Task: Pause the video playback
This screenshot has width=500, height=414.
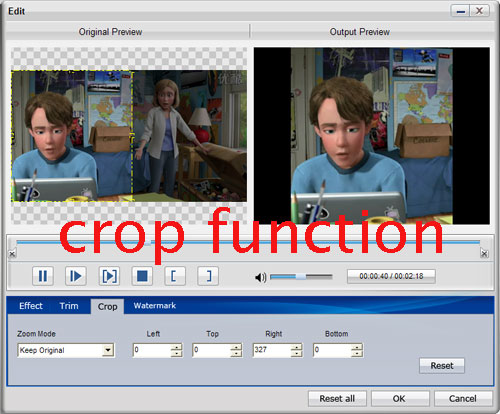Action: pyautogui.click(x=43, y=276)
